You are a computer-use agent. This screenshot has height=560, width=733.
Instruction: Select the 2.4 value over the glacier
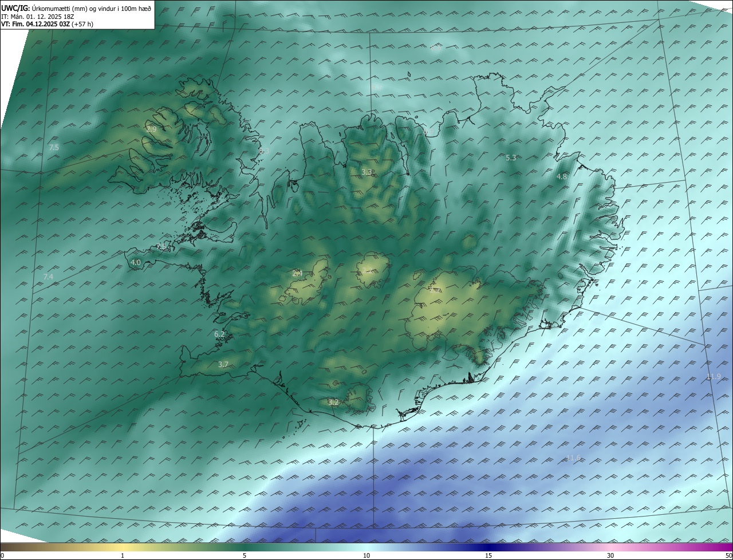pyautogui.click(x=297, y=274)
